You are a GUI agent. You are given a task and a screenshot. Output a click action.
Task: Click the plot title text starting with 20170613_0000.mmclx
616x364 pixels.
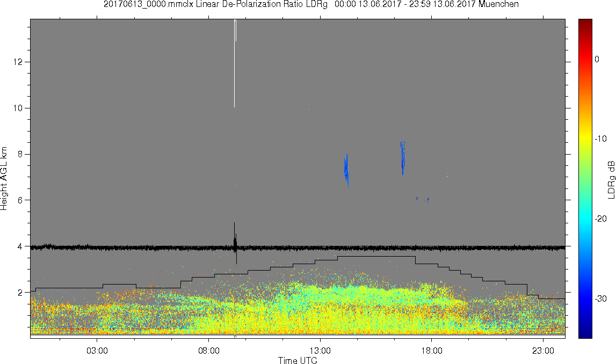[x=311, y=4]
